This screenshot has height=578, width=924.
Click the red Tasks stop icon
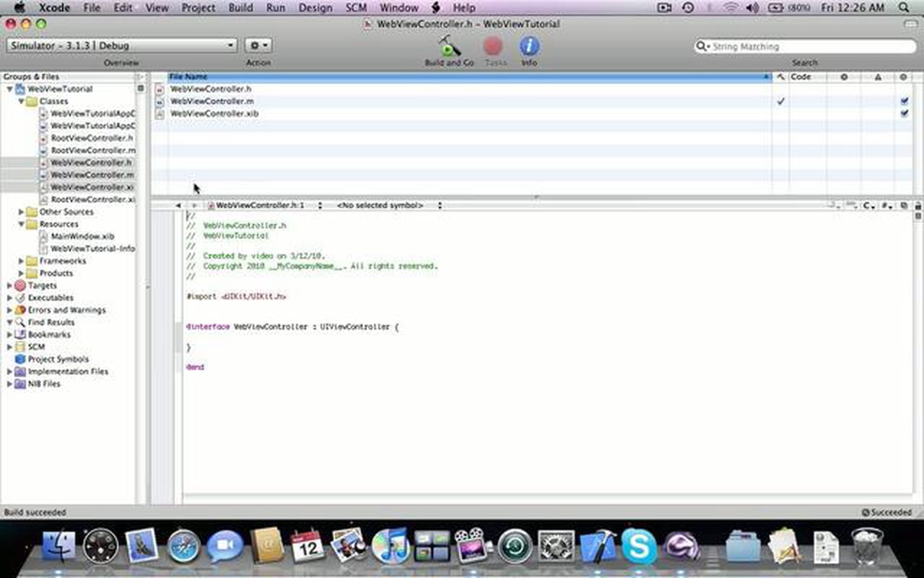tap(493, 46)
